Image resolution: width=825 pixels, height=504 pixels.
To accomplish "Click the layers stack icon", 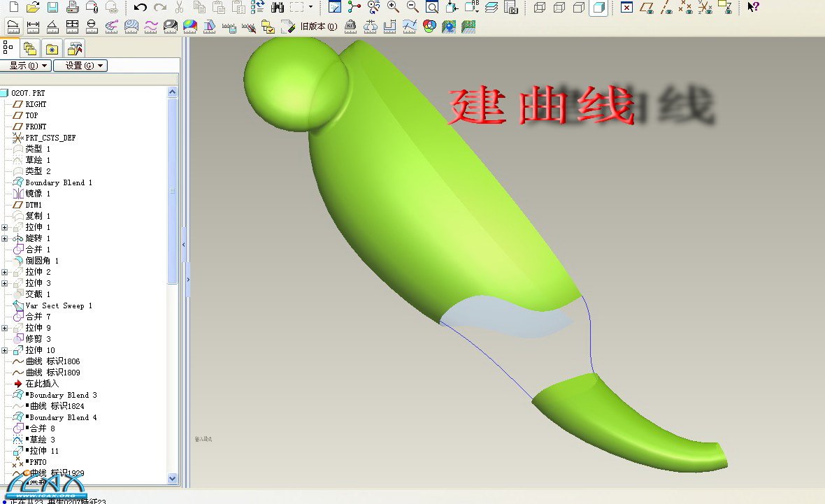I will click(492, 8).
